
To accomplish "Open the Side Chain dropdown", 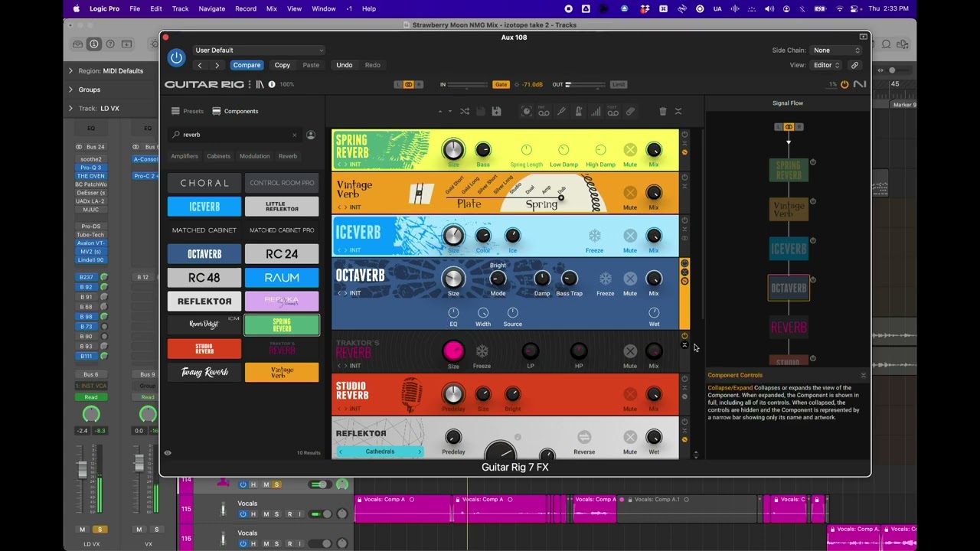I will point(836,51).
